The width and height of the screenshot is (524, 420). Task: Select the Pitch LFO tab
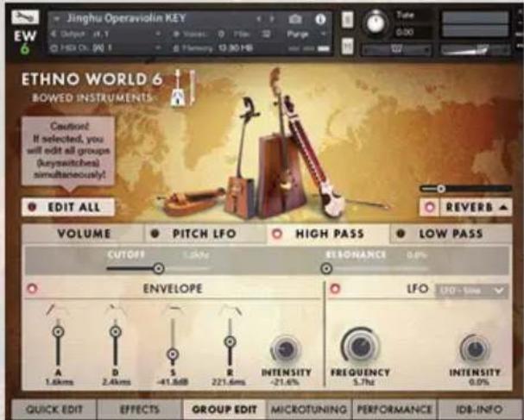(x=205, y=234)
